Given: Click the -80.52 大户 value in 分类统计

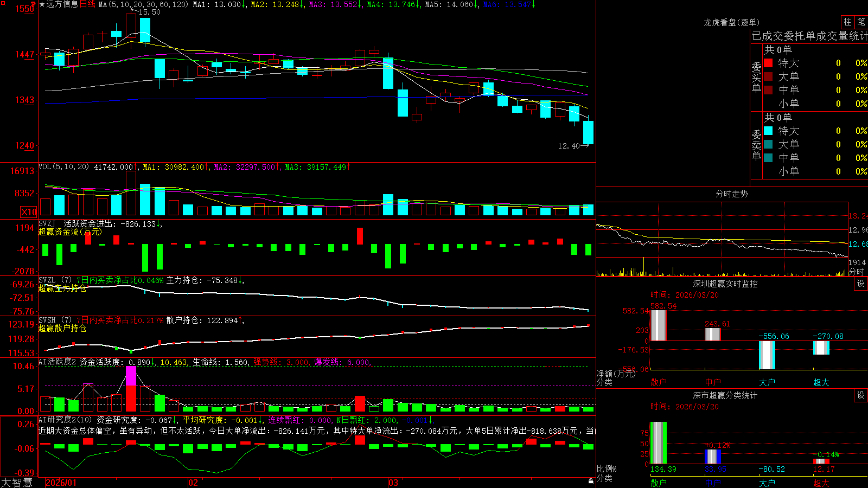Looking at the screenshot, I should 771,469.
